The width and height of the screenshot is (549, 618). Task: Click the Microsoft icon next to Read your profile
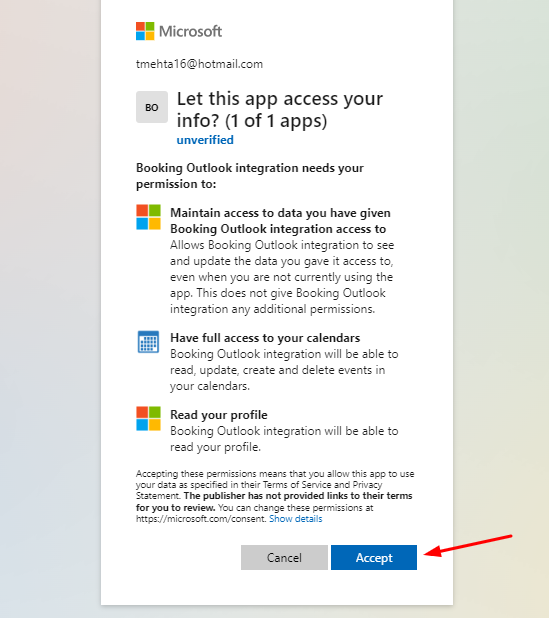pos(148,419)
